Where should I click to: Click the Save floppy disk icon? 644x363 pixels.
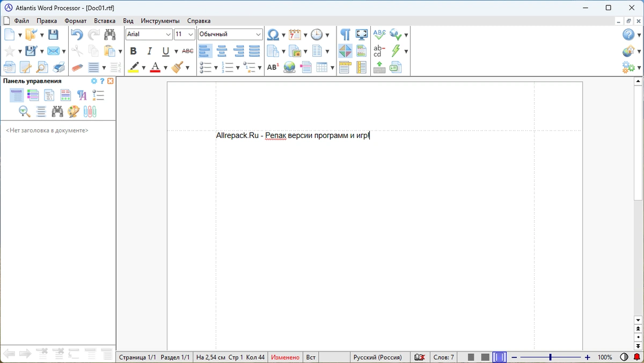tap(53, 34)
